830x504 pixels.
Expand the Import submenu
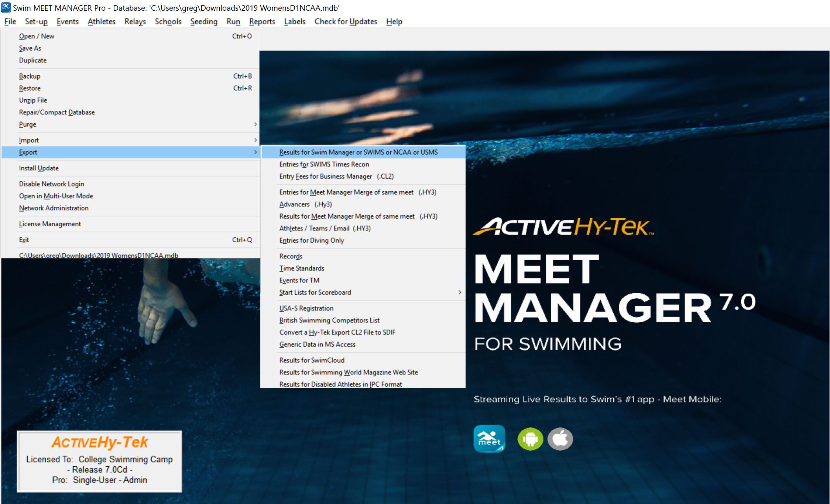click(x=131, y=140)
